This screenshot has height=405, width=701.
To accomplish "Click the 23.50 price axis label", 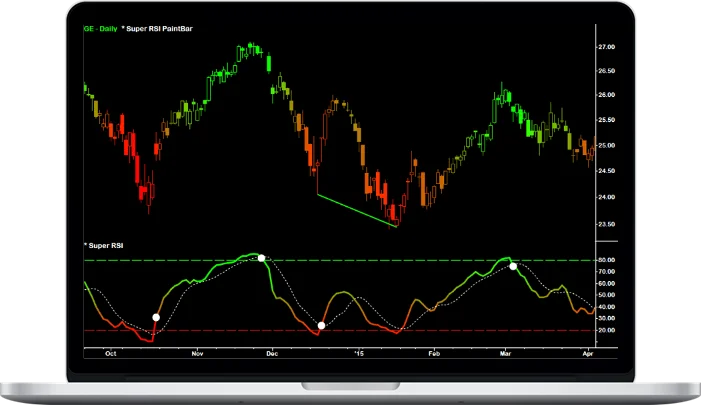I will pyautogui.click(x=606, y=223).
